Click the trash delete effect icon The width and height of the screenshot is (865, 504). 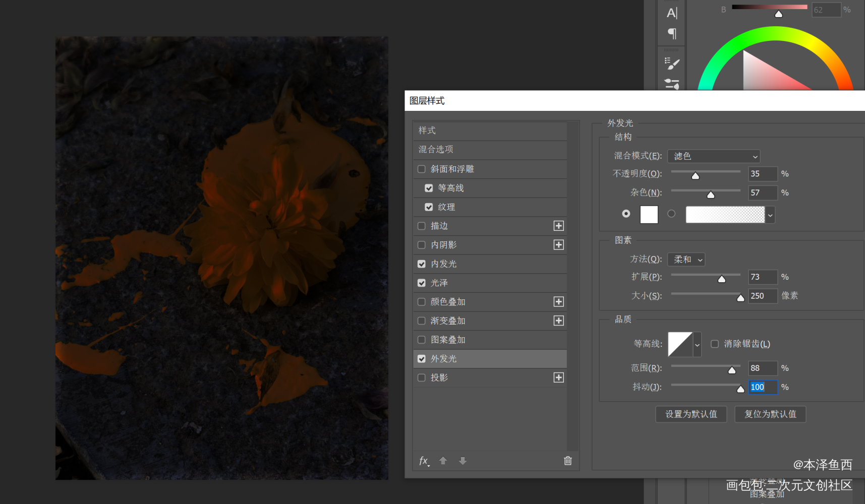pyautogui.click(x=567, y=461)
